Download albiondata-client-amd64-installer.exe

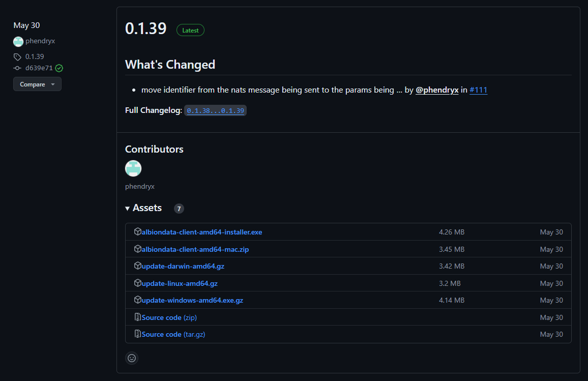tap(202, 232)
